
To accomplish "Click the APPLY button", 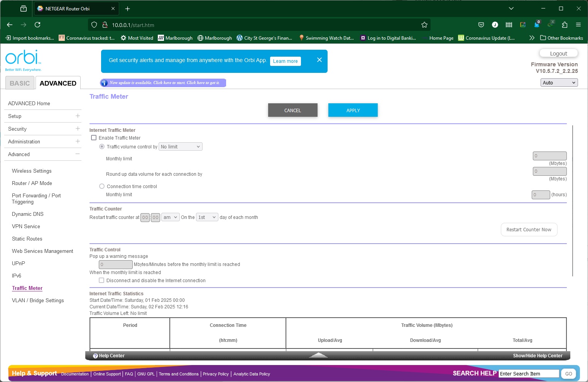I will (x=353, y=110).
